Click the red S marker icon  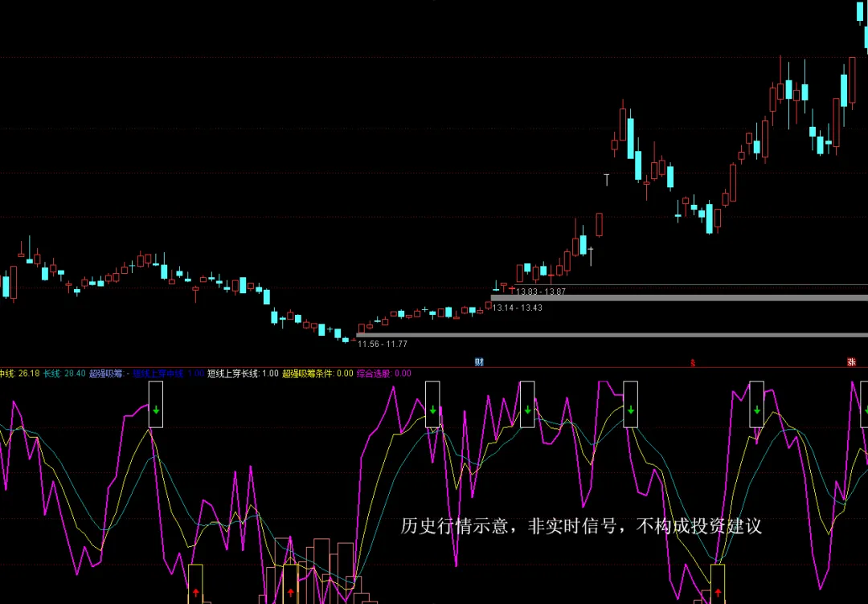pyautogui.click(x=692, y=363)
